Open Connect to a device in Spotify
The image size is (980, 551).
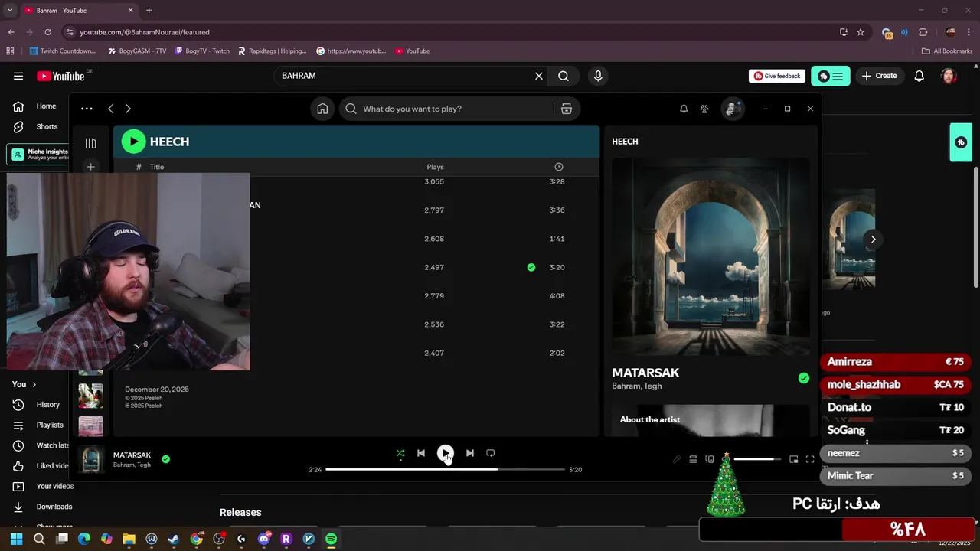[x=710, y=459]
